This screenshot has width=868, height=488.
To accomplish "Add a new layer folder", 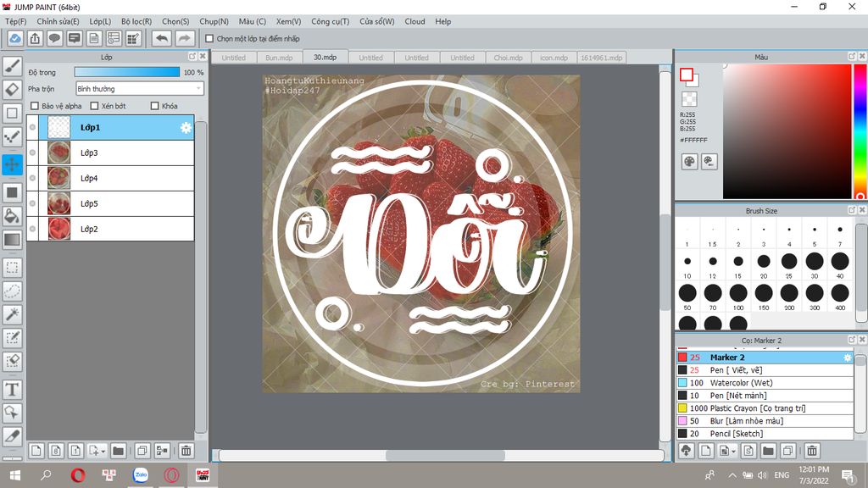I will [x=118, y=451].
